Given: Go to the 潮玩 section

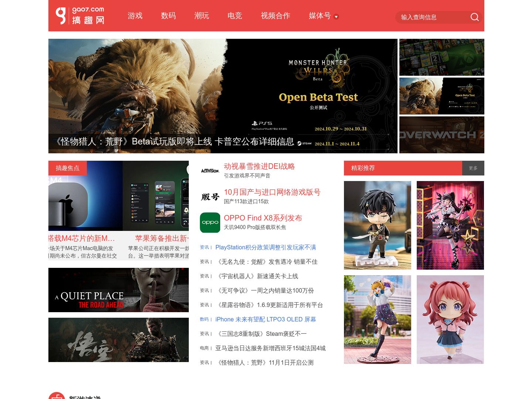Looking at the screenshot, I should [202, 16].
